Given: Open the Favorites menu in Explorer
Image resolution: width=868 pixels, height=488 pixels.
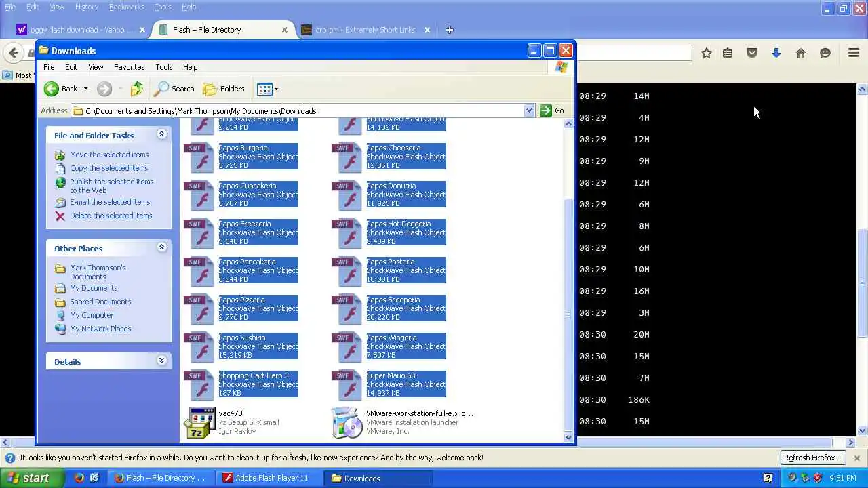Looking at the screenshot, I should [x=129, y=67].
